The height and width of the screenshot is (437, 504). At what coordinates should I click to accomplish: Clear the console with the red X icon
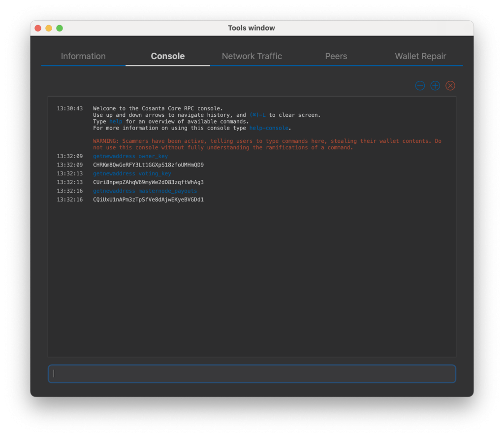[450, 86]
